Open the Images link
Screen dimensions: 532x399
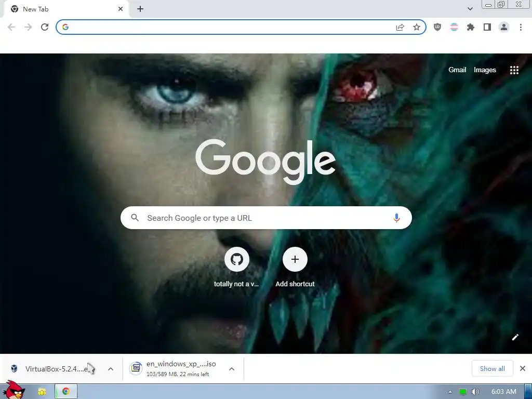coord(485,70)
